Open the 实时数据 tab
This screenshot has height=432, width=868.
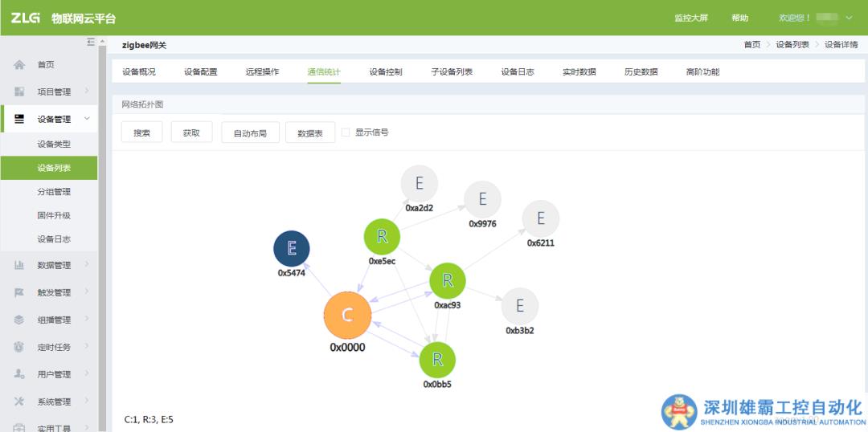tap(579, 72)
